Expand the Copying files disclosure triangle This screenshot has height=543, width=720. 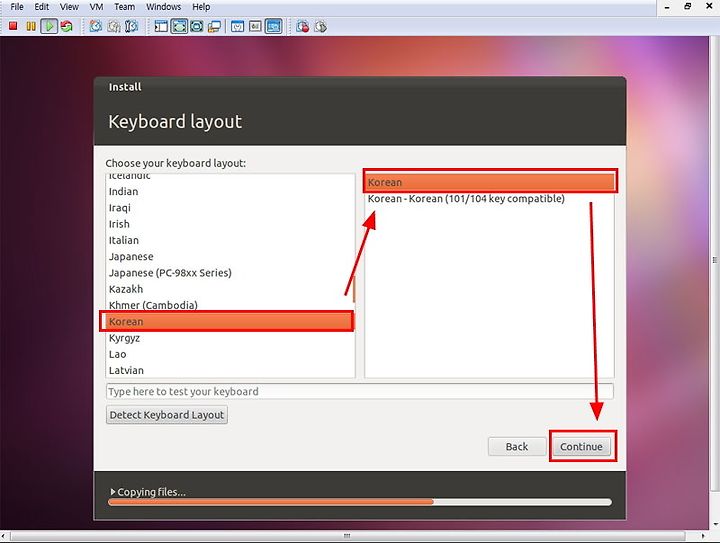113,492
